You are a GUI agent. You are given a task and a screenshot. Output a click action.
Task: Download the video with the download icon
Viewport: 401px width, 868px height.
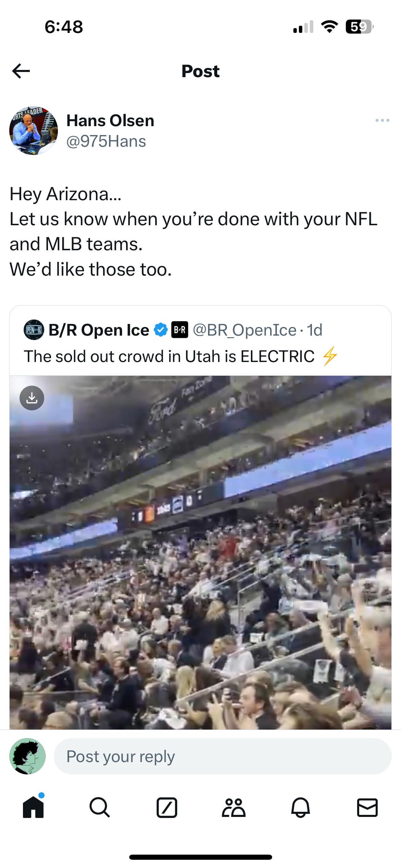(x=32, y=398)
